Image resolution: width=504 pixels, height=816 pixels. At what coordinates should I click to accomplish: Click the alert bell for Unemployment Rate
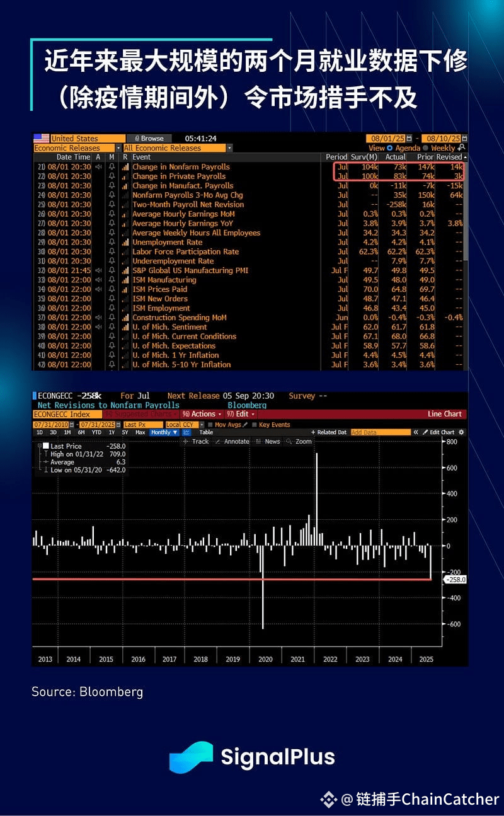[112, 242]
